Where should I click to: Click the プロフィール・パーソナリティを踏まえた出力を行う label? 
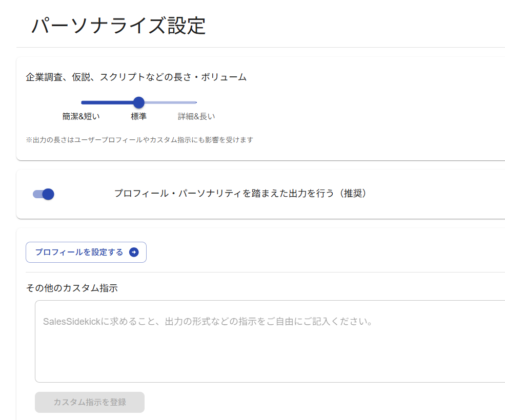tap(240, 194)
